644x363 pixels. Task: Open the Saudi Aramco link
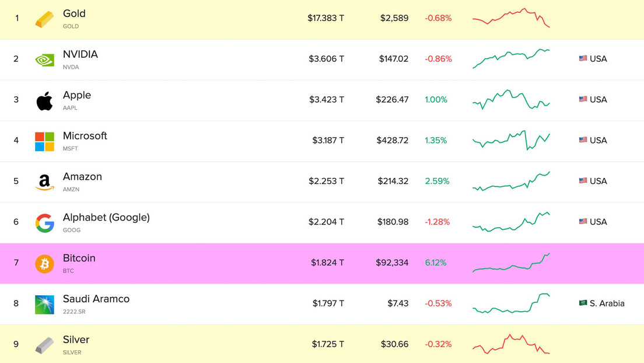coord(96,299)
